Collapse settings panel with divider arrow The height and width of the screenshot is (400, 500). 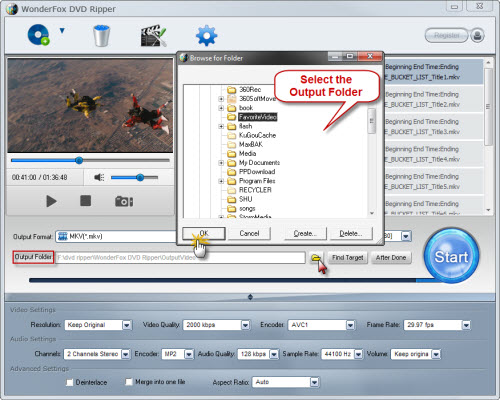[250, 297]
